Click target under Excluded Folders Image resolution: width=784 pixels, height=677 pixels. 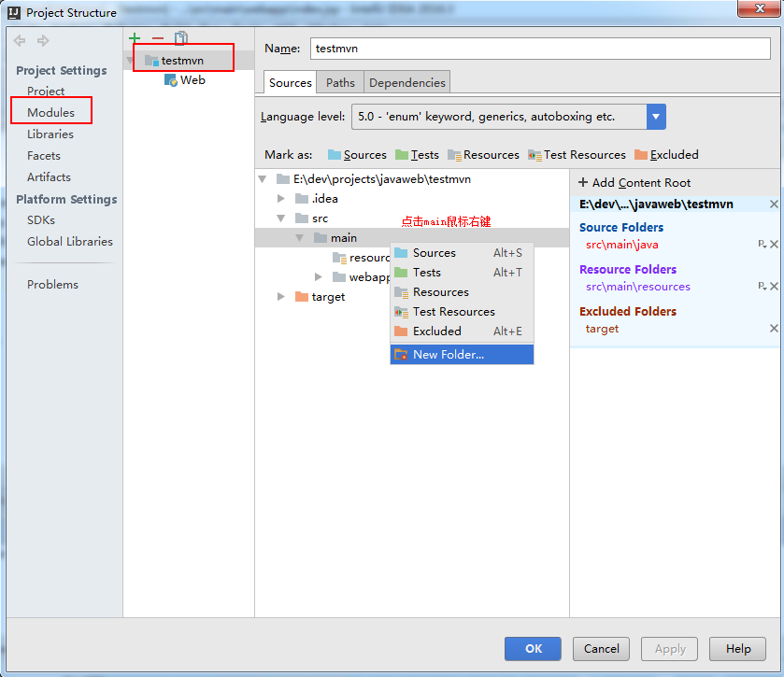[x=602, y=329]
